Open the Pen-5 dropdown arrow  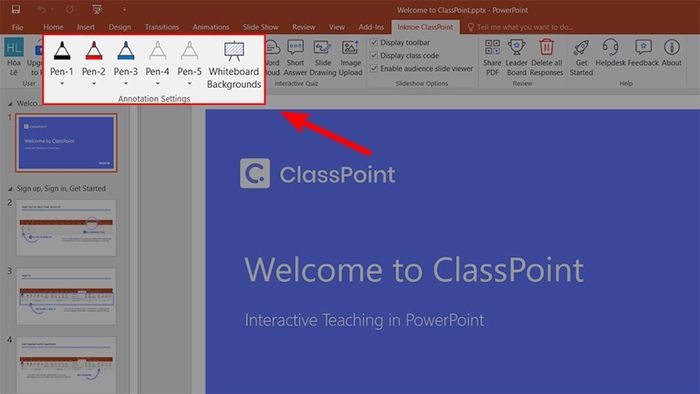click(x=189, y=83)
